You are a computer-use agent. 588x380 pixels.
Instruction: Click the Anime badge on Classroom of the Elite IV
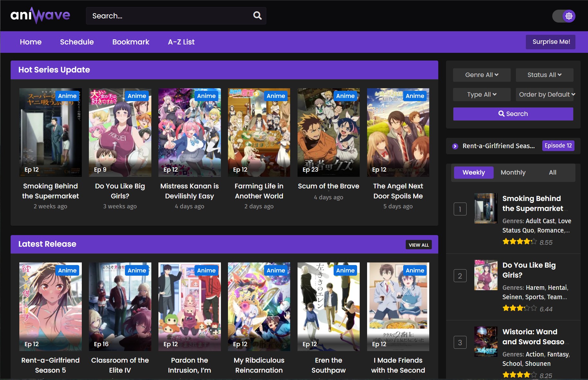point(137,271)
